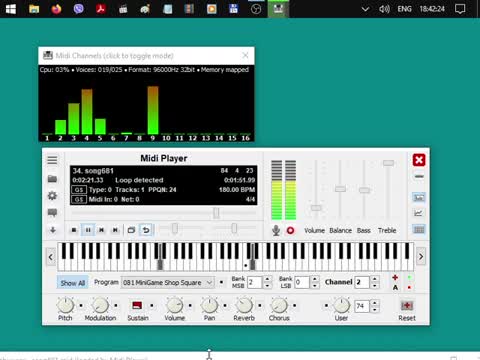Screen dimensions: 480x360
Task: Click the Channel number field
Action: 362,282
